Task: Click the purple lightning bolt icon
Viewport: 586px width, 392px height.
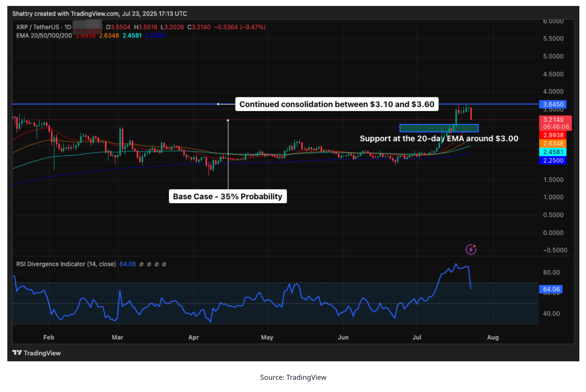Action: pyautogui.click(x=471, y=249)
